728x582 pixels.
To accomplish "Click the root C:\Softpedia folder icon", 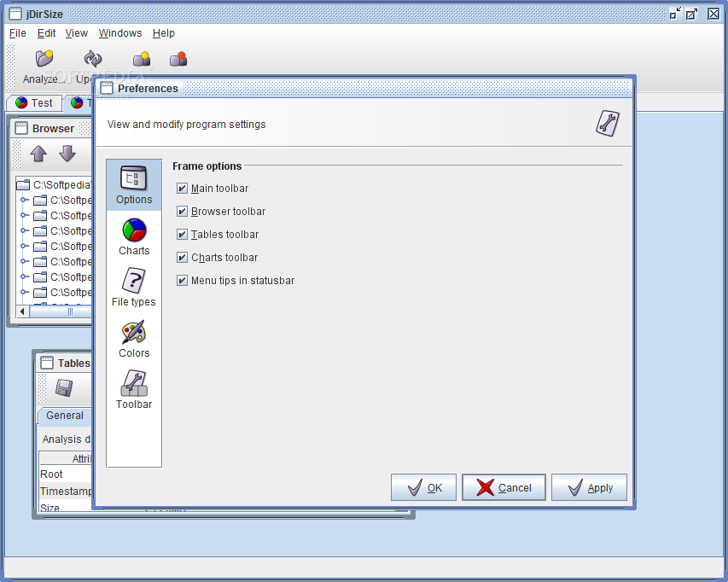I will [x=23, y=185].
